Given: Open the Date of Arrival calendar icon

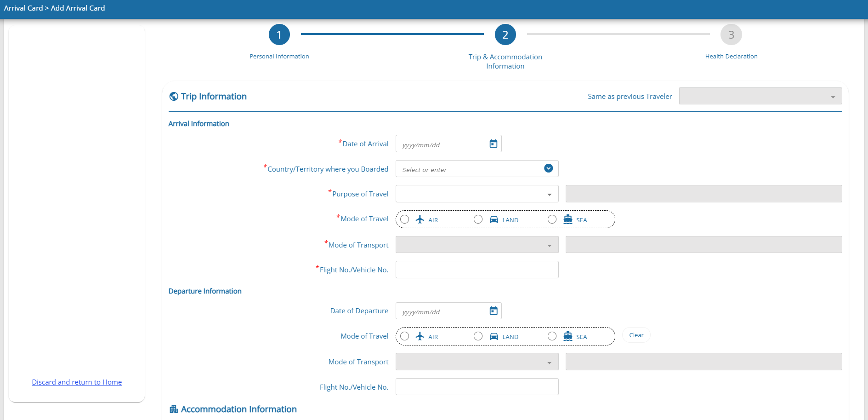Looking at the screenshot, I should point(493,144).
